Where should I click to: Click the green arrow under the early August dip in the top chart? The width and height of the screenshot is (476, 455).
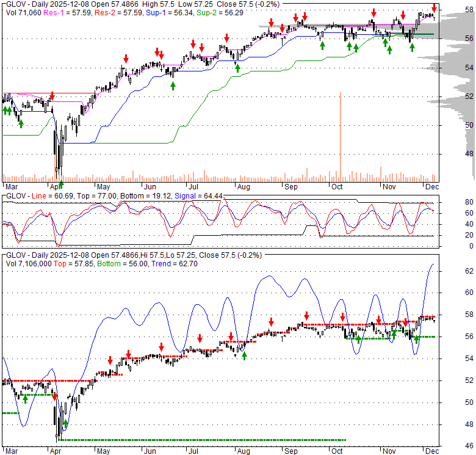click(237, 68)
